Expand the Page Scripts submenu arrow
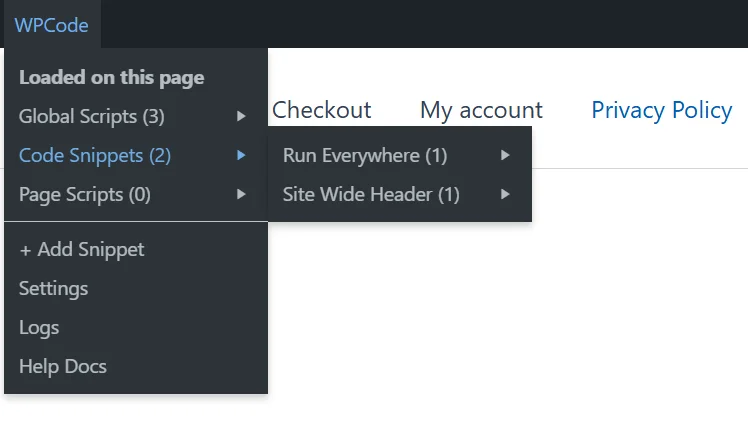 [x=241, y=195]
